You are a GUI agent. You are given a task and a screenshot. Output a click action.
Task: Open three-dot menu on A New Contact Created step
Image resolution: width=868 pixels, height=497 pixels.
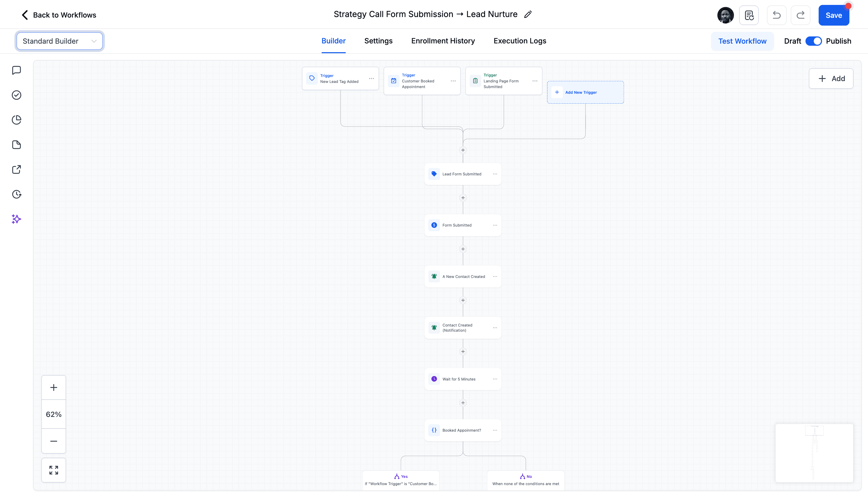[x=495, y=276]
